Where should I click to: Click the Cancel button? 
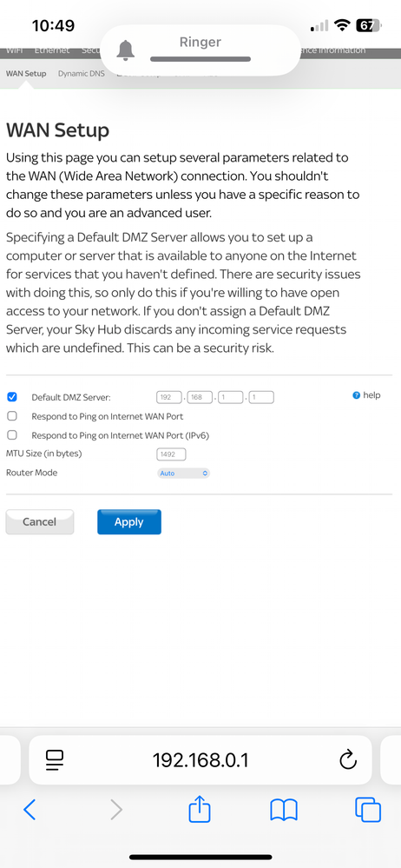pos(39,522)
